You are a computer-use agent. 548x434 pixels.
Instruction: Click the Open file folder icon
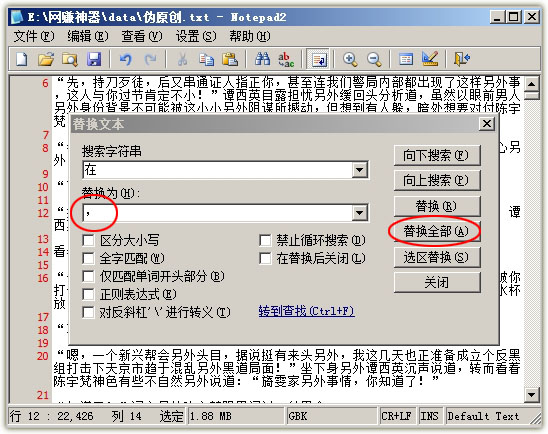[x=46, y=59]
